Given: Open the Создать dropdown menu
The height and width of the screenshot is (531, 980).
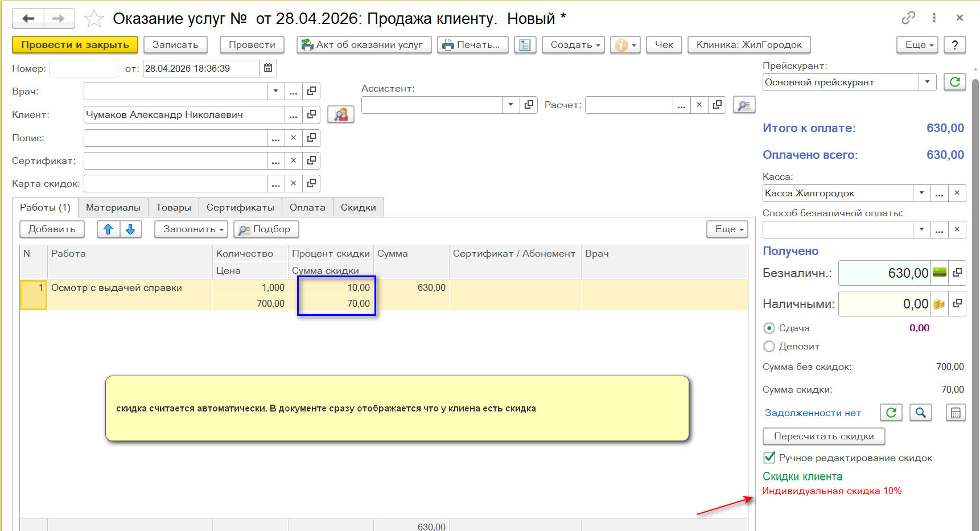Looking at the screenshot, I should click(x=573, y=44).
